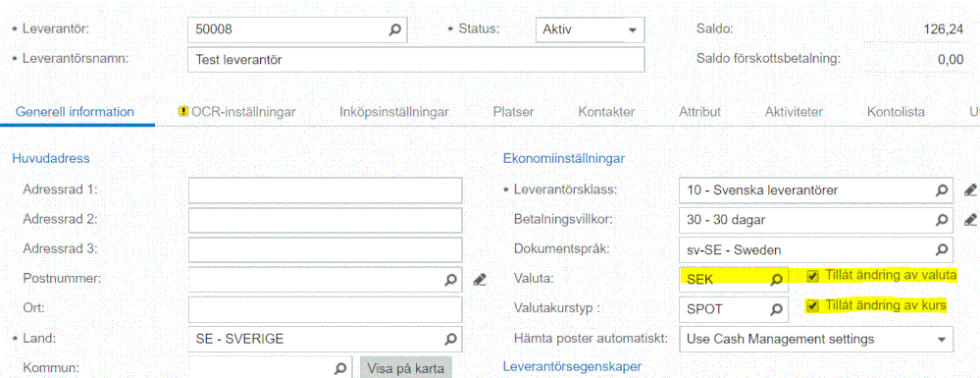Click Huvudadress section heading
The width and height of the screenshot is (980, 378).
(51, 158)
